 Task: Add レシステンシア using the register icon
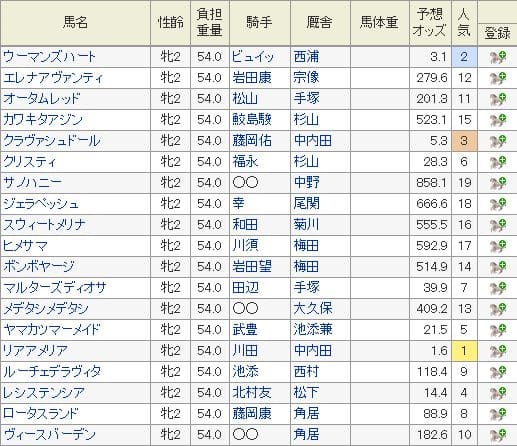coord(498,393)
